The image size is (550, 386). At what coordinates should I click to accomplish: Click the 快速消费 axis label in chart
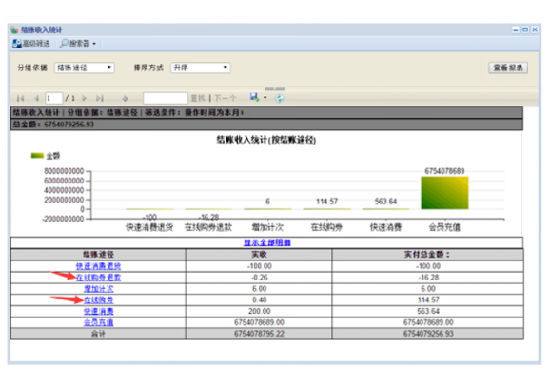point(385,227)
